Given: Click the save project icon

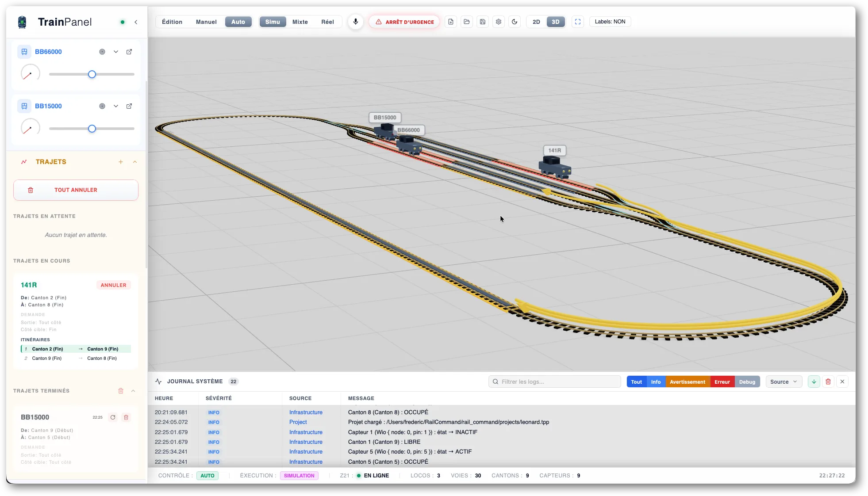Looking at the screenshot, I should [x=483, y=22].
